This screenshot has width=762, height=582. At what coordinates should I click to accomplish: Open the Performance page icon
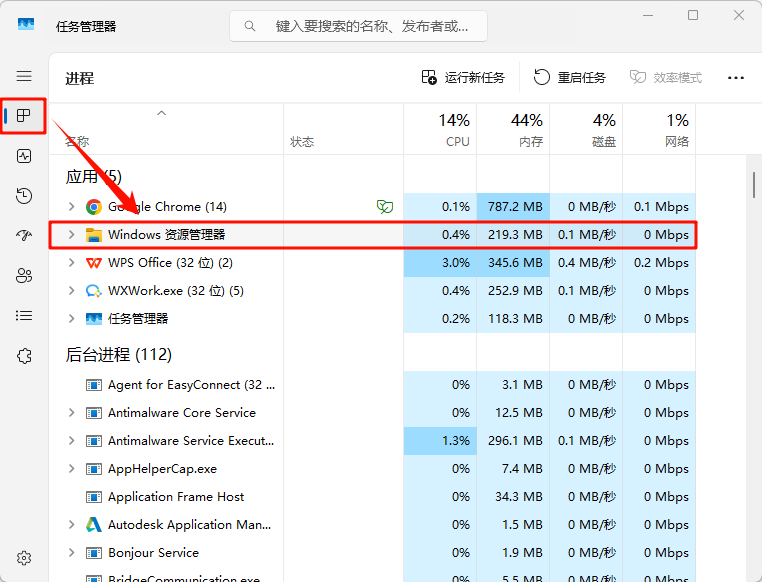[x=24, y=156]
